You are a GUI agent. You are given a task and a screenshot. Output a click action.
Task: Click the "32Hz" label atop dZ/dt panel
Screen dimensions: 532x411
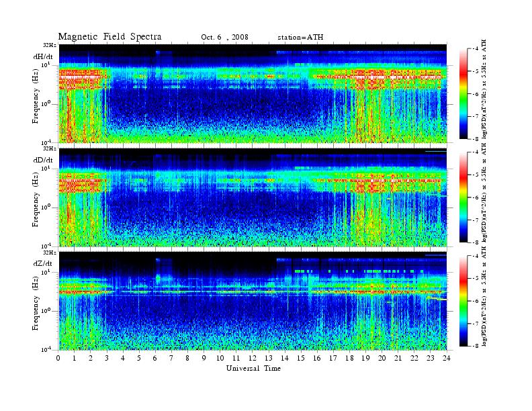click(50, 253)
